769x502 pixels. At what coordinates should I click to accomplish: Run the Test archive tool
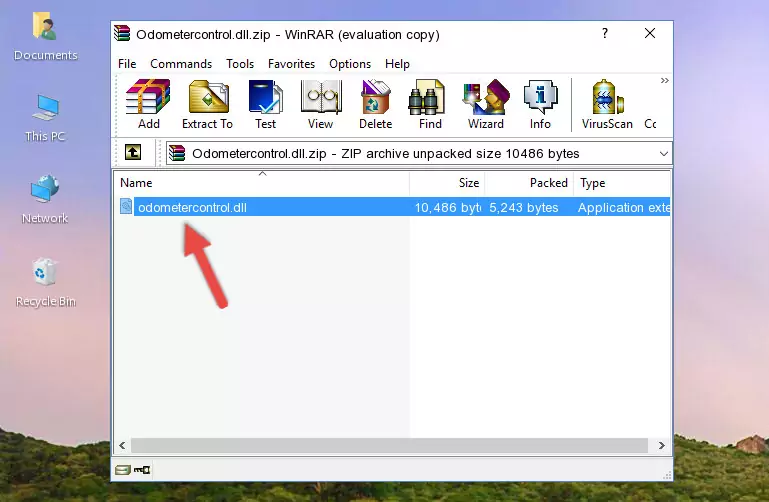265,104
